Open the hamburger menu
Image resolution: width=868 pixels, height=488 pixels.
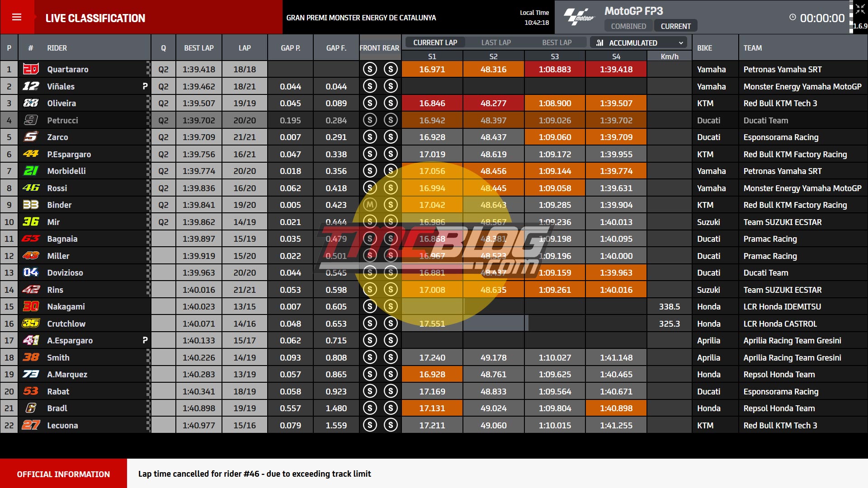pyautogui.click(x=17, y=17)
